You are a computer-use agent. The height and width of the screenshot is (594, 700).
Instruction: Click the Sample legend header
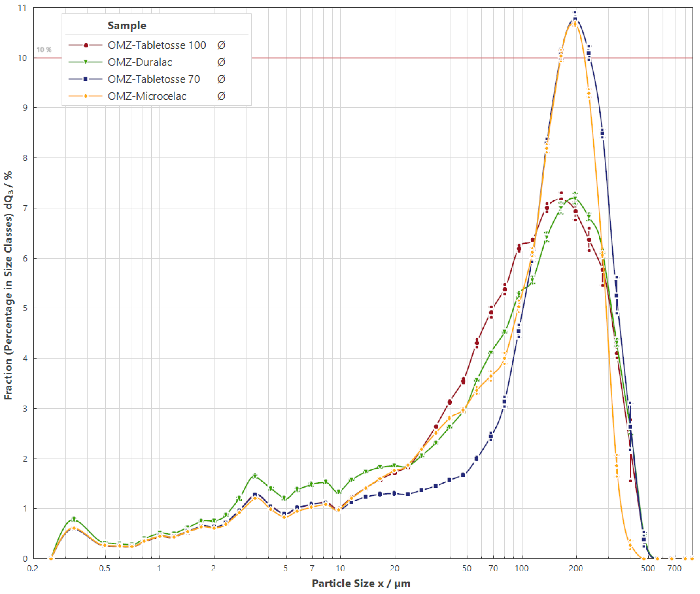127,26
